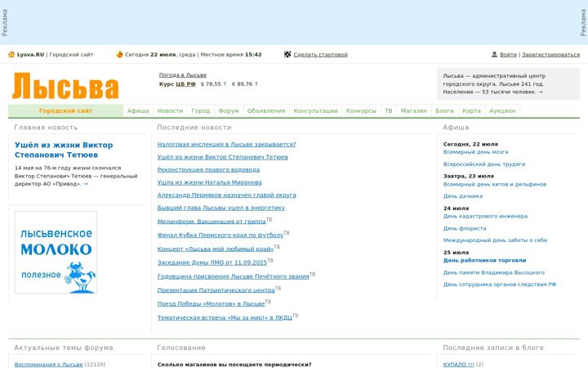Open Финал Кубка Пермского края по футболу

(x=220, y=235)
